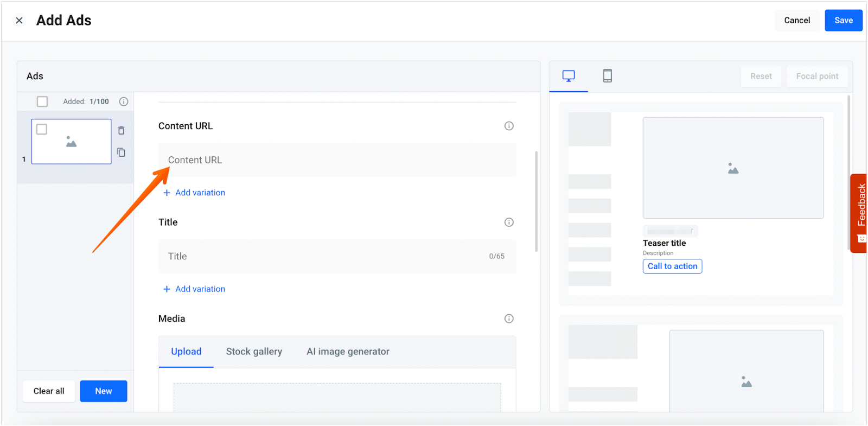The width and height of the screenshot is (868, 426).
Task: Close the Add Ads dialog with X
Action: [19, 21]
